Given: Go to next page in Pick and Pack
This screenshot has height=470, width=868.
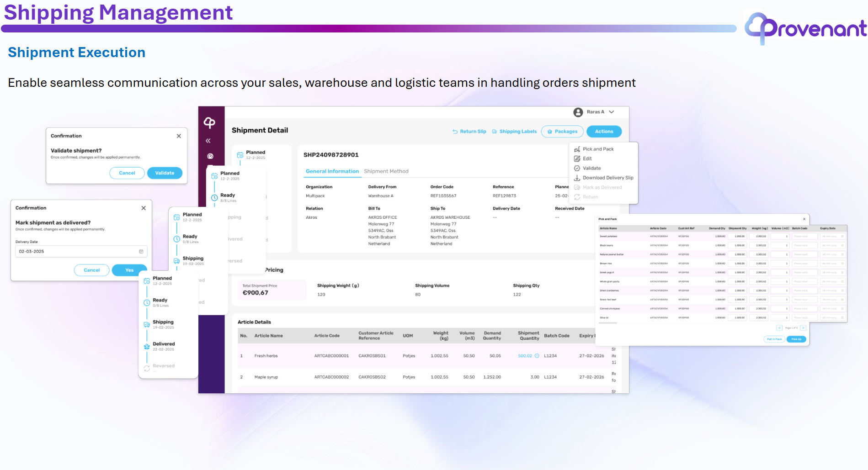Looking at the screenshot, I should [x=803, y=328].
